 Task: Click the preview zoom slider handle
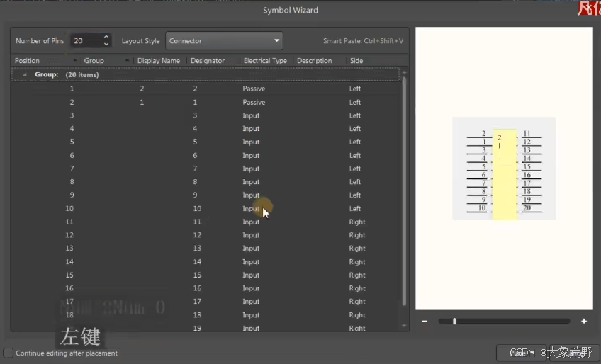tap(454, 321)
